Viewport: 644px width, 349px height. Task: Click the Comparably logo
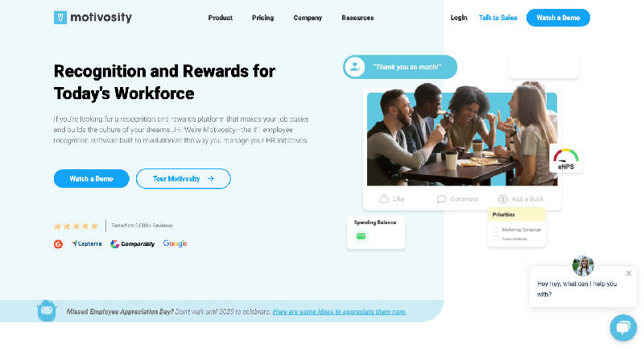(x=132, y=243)
